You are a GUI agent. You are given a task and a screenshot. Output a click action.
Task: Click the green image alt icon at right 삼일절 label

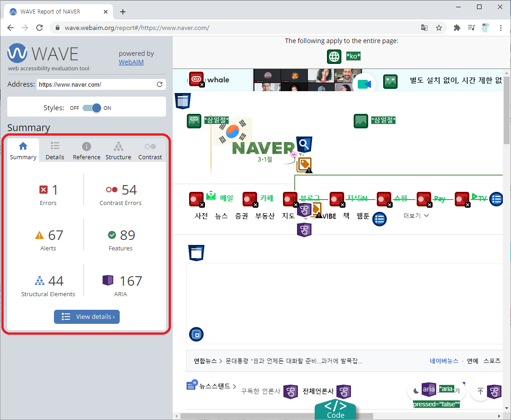[x=361, y=121]
